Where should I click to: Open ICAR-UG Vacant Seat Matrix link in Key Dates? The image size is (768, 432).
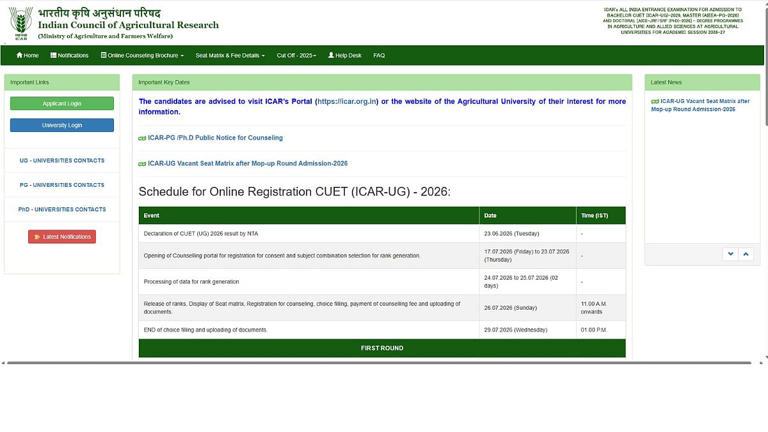coord(247,164)
